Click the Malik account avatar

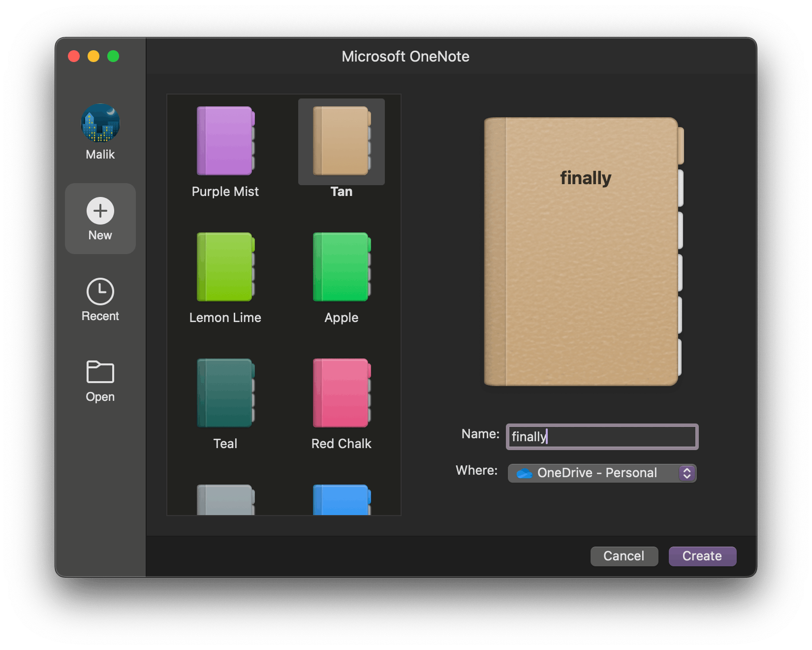(x=100, y=123)
